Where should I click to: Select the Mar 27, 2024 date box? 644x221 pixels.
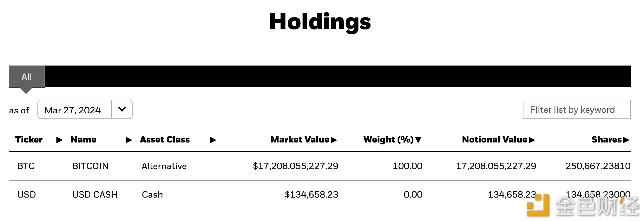75,110
